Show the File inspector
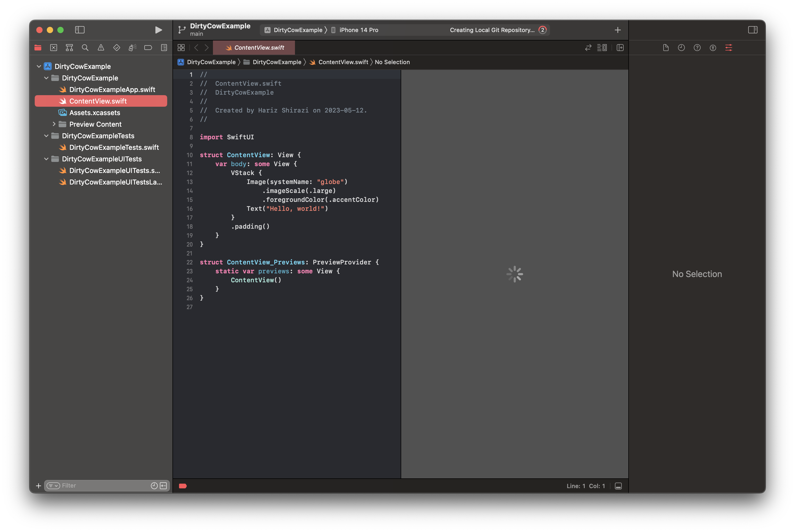The height and width of the screenshot is (532, 795). (666, 48)
